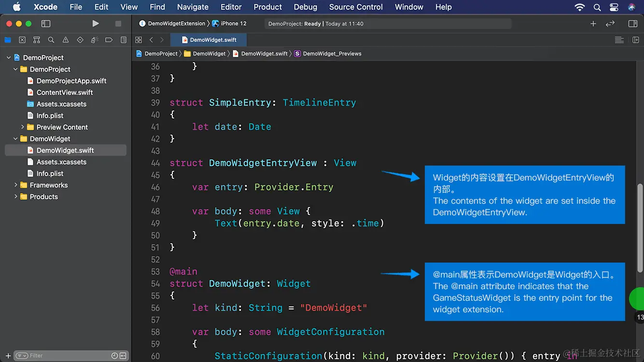
Task: Open the Navigate menu
Action: point(193,7)
